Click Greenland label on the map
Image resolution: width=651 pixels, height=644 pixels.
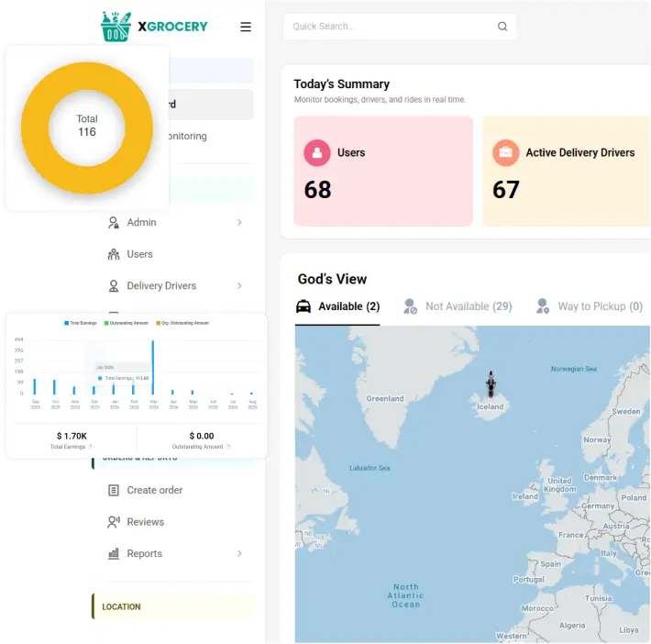pyautogui.click(x=385, y=398)
